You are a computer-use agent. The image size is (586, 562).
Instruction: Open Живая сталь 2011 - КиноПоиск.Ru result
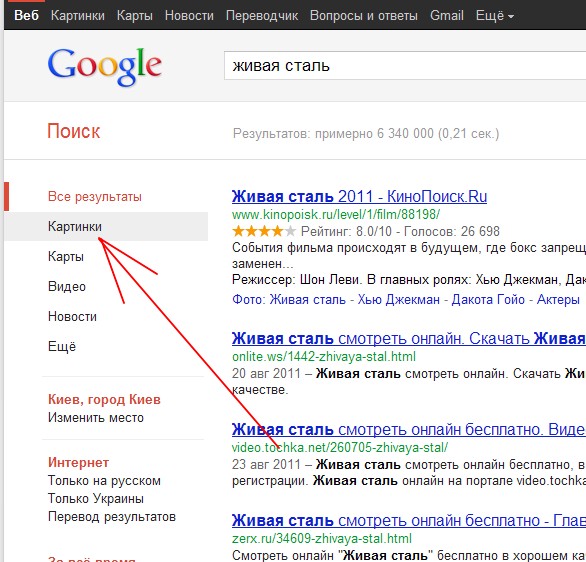(359, 197)
